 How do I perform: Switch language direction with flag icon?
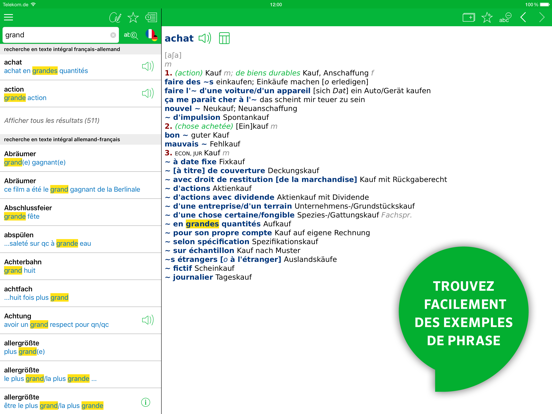tap(151, 35)
